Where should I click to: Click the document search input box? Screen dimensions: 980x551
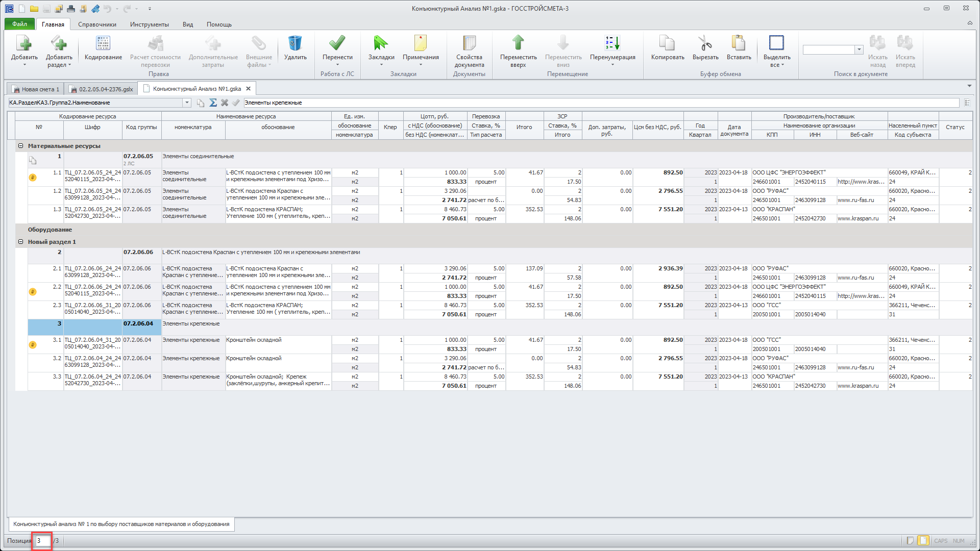click(829, 49)
